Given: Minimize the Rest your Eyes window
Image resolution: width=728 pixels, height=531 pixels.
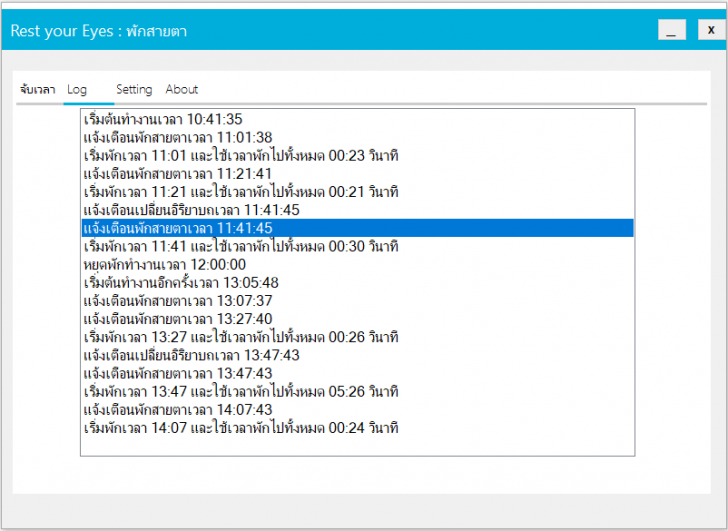Looking at the screenshot, I should coord(672,30).
